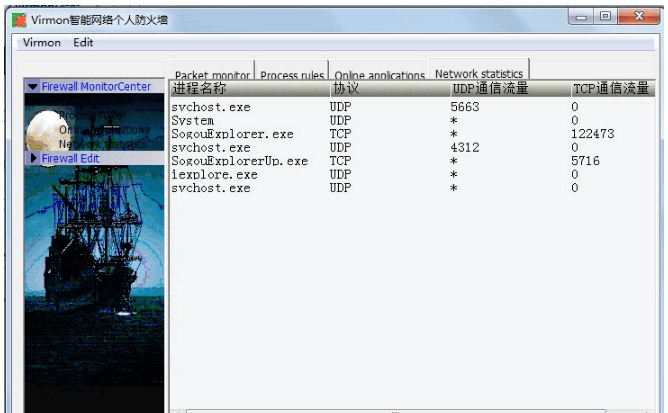The image size is (668, 413).
Task: Click the UDP traffic value 4312
Action: 465,147
